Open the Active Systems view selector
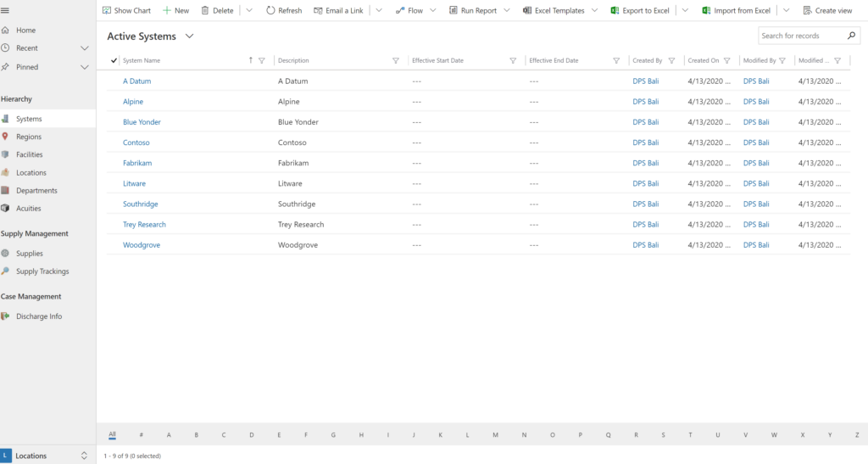 pyautogui.click(x=189, y=36)
